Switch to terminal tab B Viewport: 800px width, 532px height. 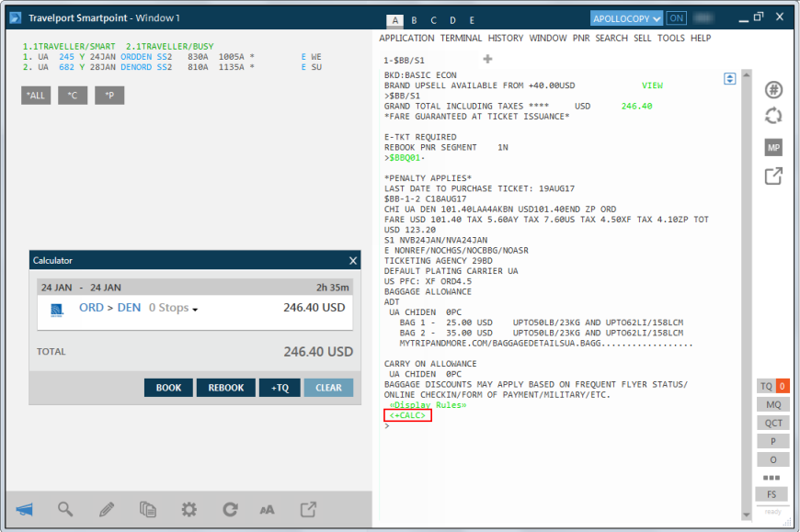tap(414, 20)
